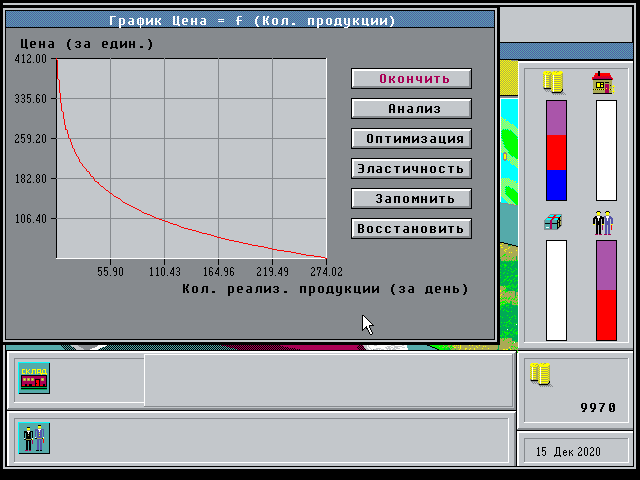Image resolution: width=640 pixels, height=480 pixels.
Task: Click the 55.90 quantity axis label
Action: point(110,271)
